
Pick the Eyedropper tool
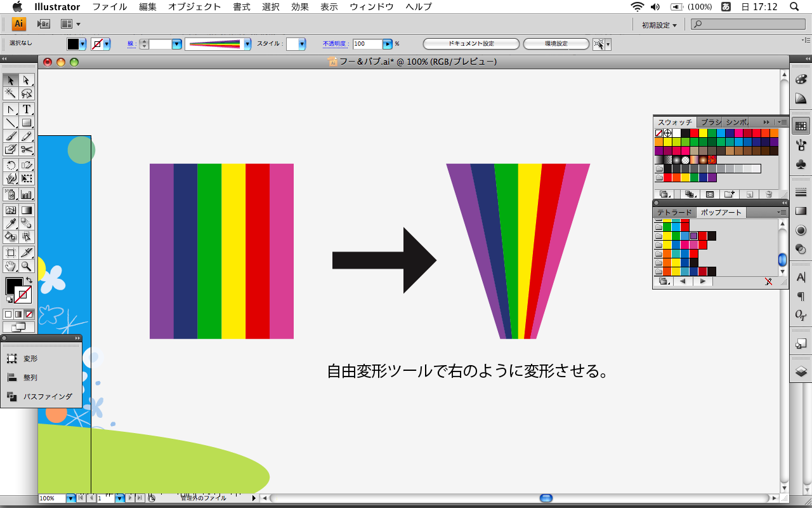click(x=11, y=223)
